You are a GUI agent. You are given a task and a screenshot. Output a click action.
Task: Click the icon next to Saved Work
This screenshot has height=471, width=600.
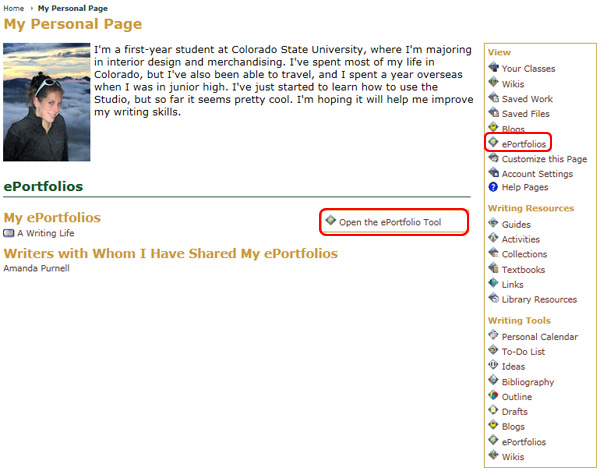pyautogui.click(x=494, y=98)
